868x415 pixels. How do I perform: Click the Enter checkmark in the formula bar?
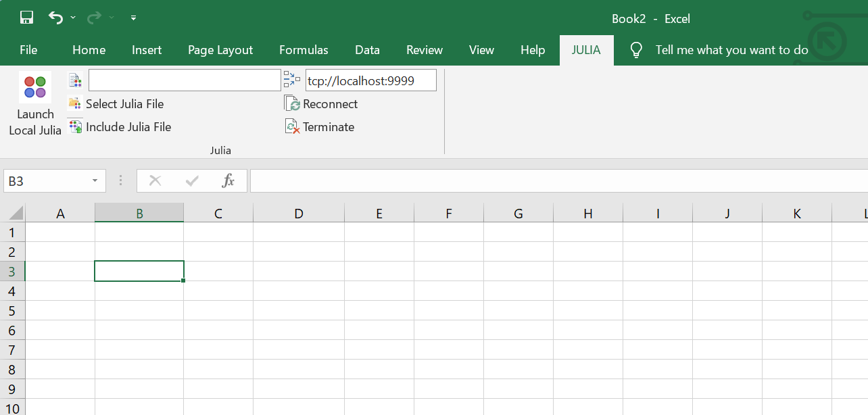192,180
